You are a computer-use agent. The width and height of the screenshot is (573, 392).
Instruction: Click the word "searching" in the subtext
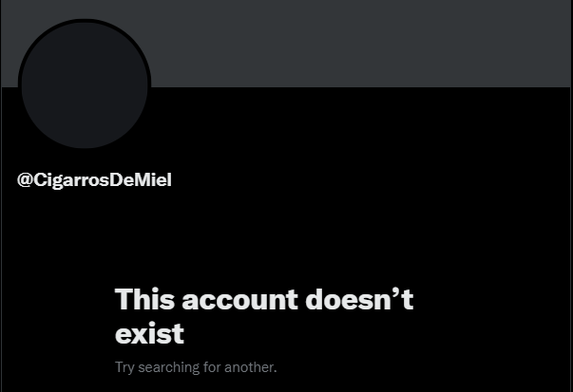pyautogui.click(x=169, y=367)
